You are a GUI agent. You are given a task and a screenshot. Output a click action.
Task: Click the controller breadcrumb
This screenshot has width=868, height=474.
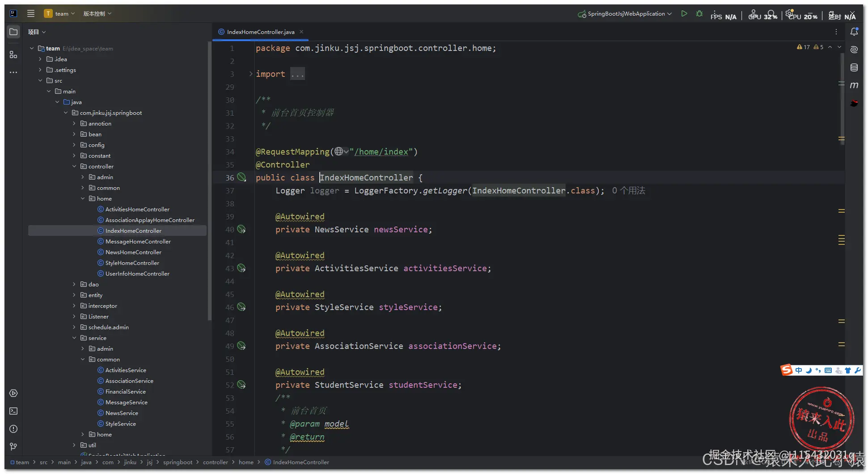click(x=216, y=462)
